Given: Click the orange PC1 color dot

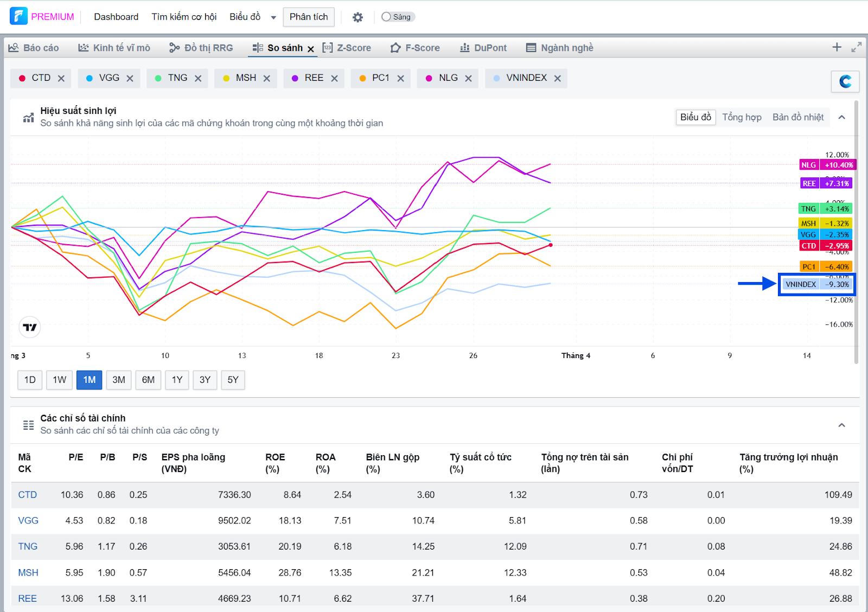Looking at the screenshot, I should (x=362, y=78).
